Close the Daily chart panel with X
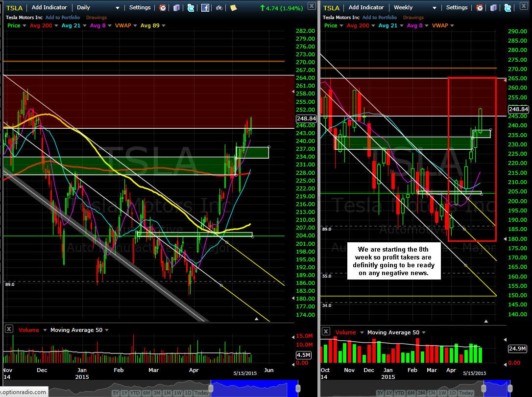 (x=312, y=5)
